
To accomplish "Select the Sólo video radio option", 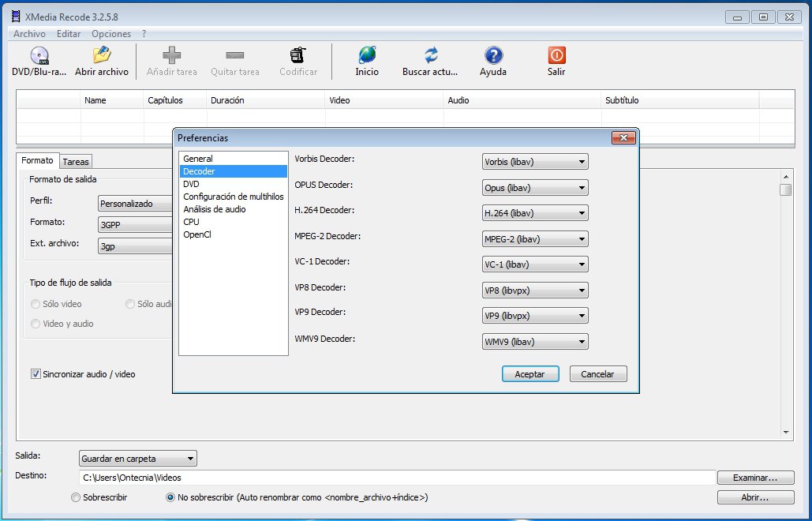I will [36, 304].
